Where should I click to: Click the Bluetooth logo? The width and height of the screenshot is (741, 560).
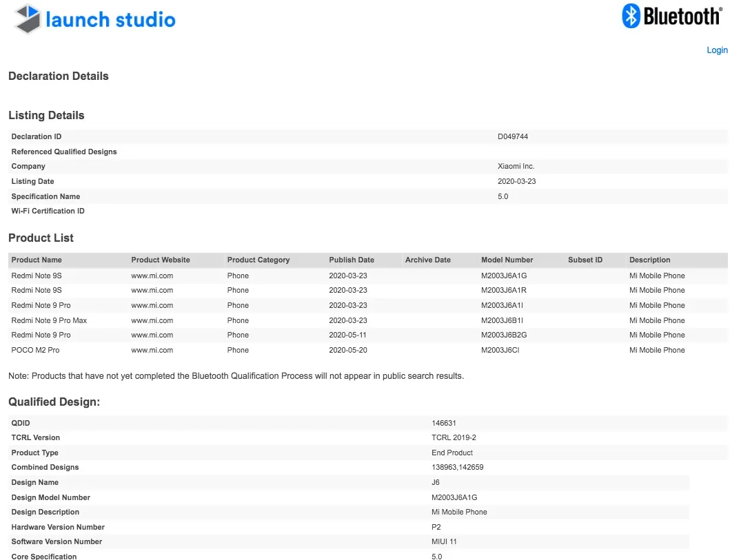click(672, 16)
